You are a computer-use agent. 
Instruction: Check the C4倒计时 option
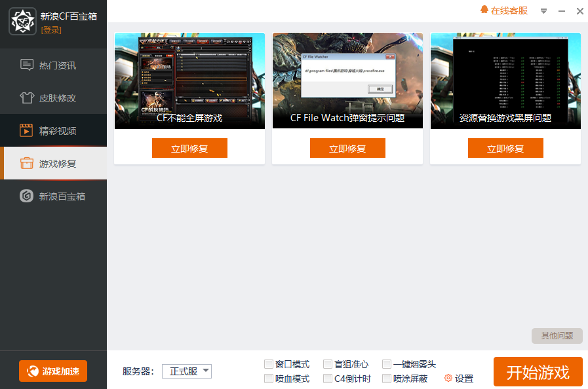[328, 379]
